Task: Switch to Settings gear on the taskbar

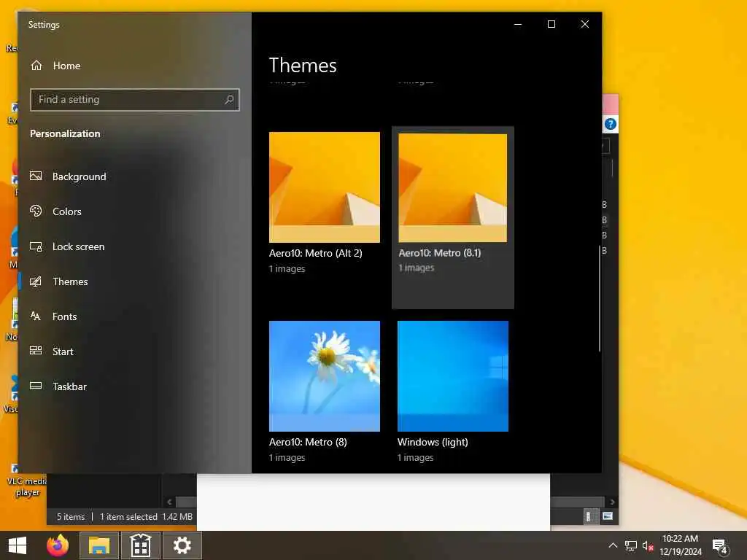Action: tap(182, 545)
